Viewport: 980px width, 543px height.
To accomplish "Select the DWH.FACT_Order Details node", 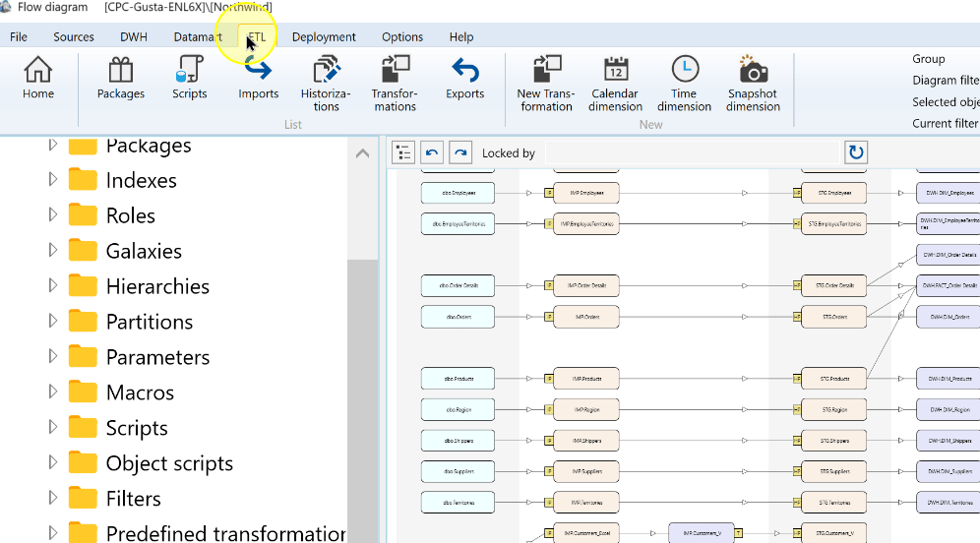I will click(x=949, y=285).
